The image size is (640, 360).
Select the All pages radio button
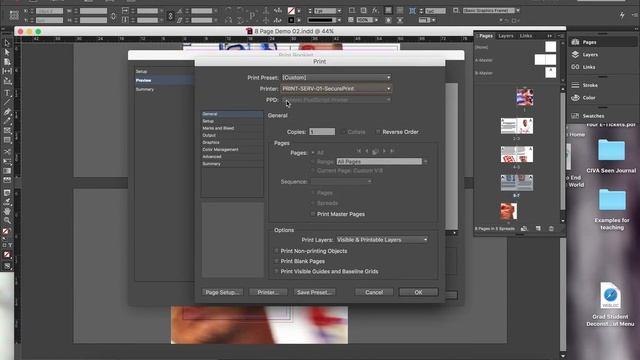pos(313,153)
